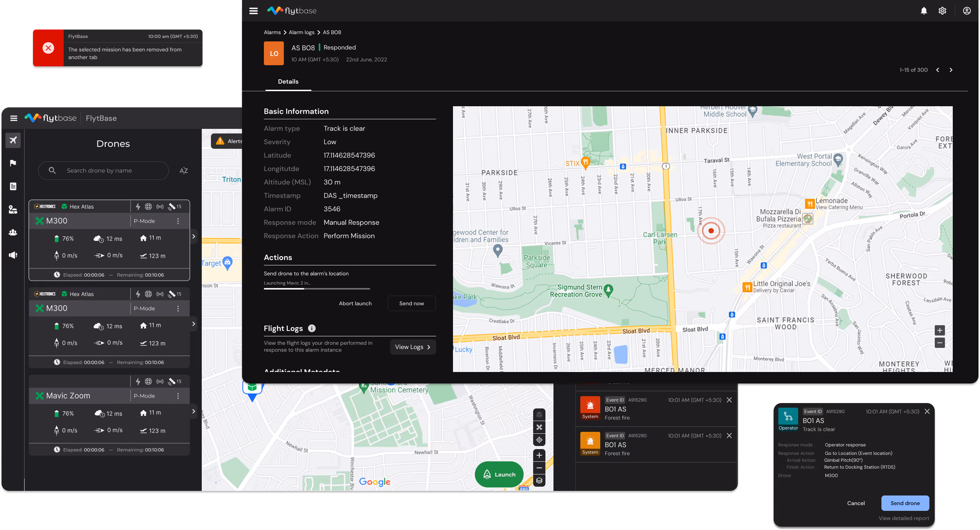Open the notifications bell icon
The width and height of the screenshot is (980, 530).
(x=924, y=11)
